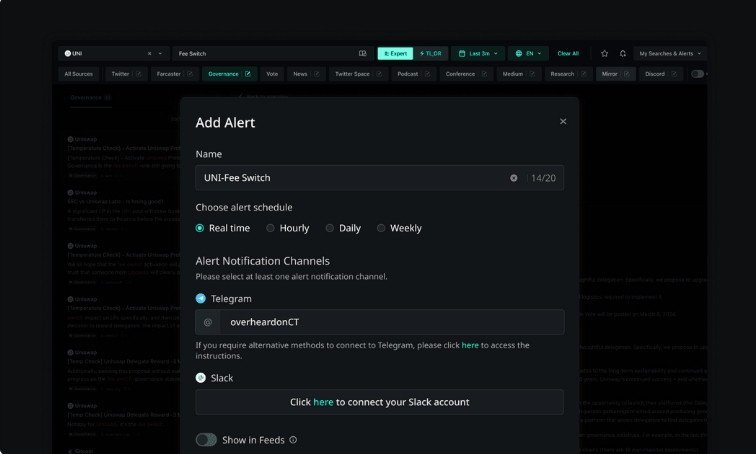Open the Governance results tab in feed
This screenshot has height=454, width=756.
[x=91, y=97]
